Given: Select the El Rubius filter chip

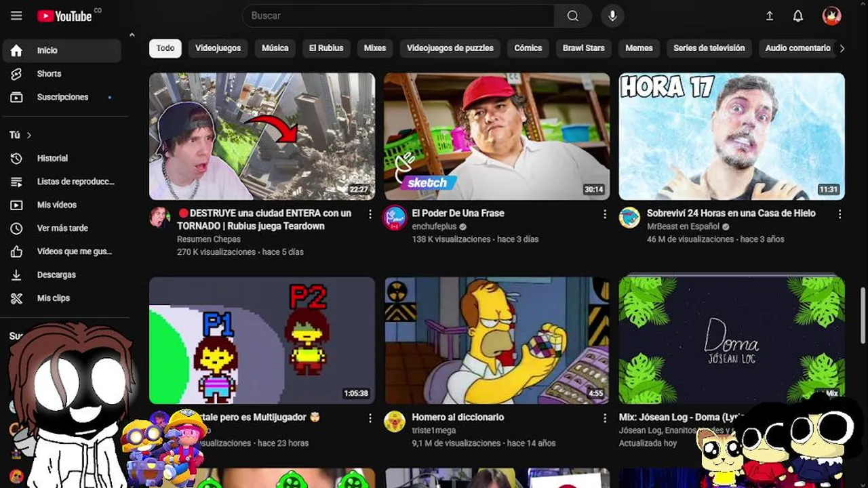Looking at the screenshot, I should coord(326,48).
